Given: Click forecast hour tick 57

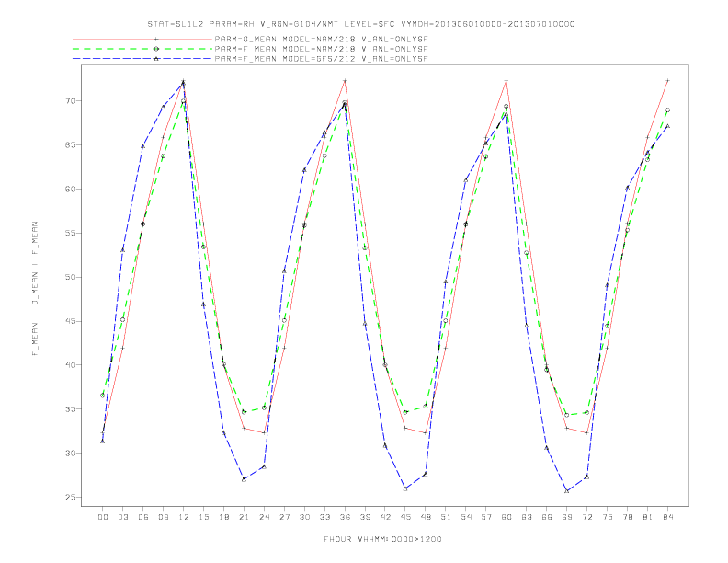Looking at the screenshot, I should click(x=486, y=517).
